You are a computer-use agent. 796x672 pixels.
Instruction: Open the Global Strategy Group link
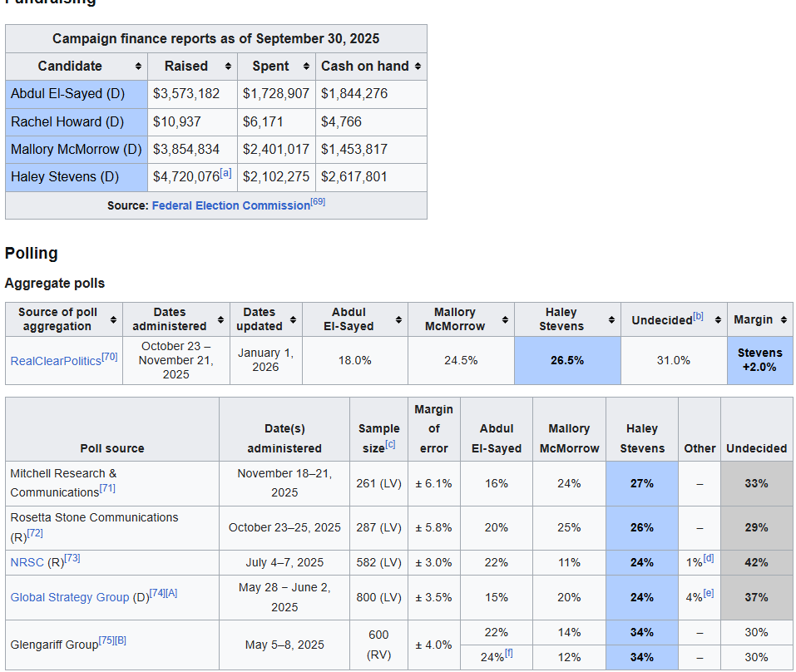(x=70, y=597)
